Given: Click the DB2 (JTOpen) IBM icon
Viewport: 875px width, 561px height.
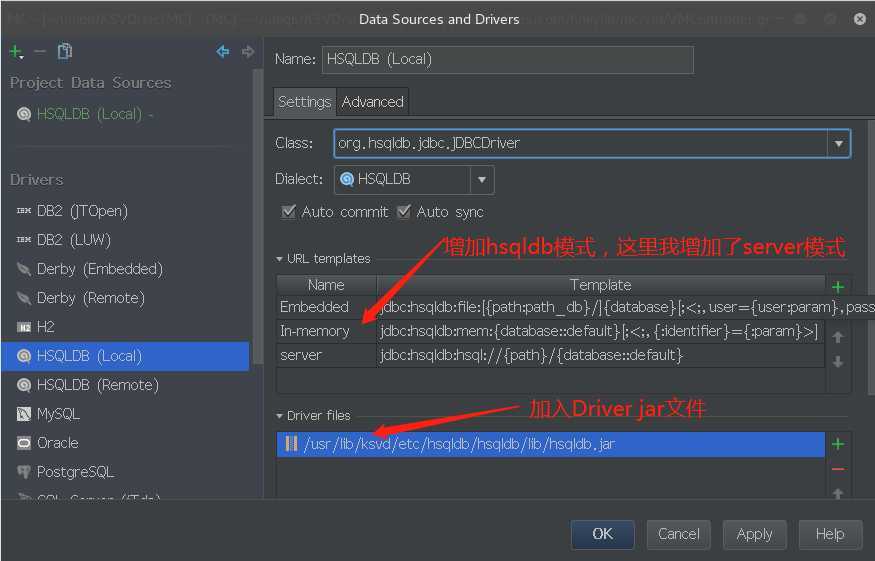Looking at the screenshot, I should click(x=23, y=210).
